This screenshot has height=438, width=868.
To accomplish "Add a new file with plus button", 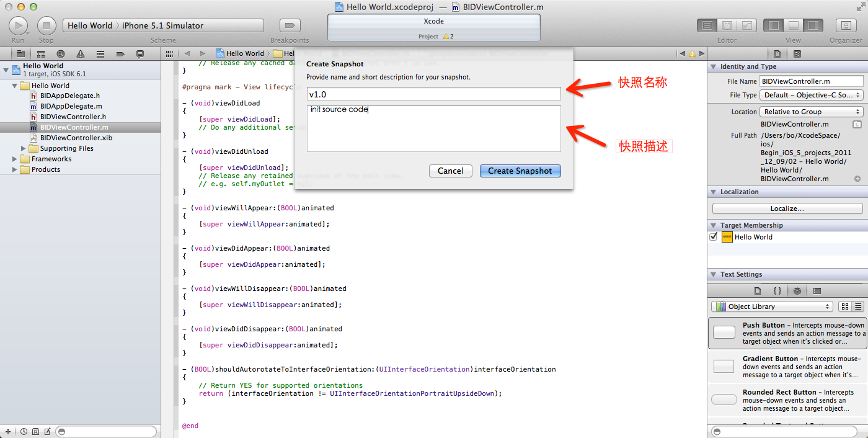I will 8,431.
